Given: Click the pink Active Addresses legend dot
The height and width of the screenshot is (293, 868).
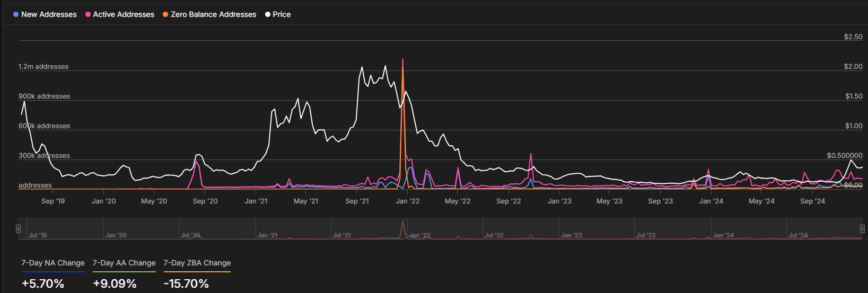Looking at the screenshot, I should pos(88,14).
